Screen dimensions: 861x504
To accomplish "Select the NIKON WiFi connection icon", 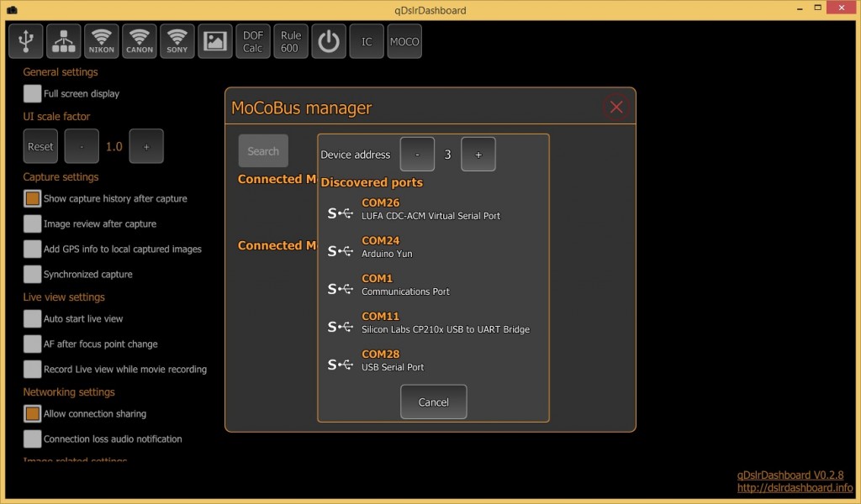I will click(x=101, y=40).
